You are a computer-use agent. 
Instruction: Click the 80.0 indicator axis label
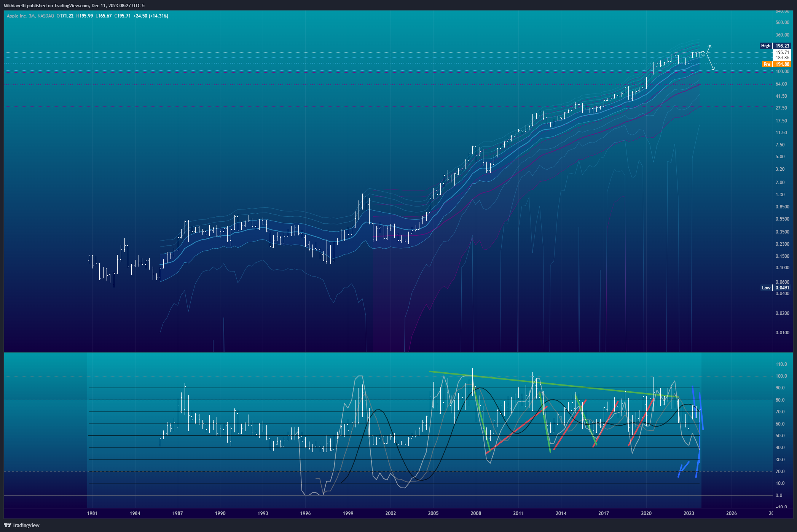pyautogui.click(x=780, y=400)
